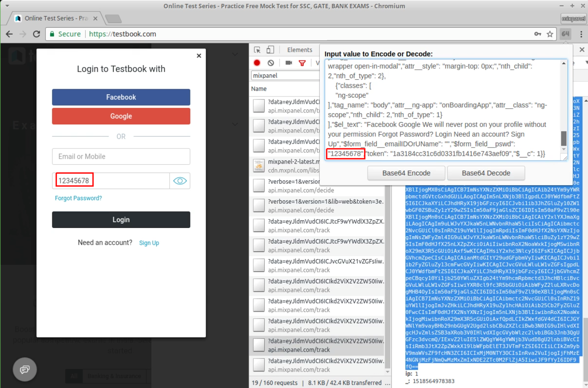Viewport: 588px width, 388px height.
Task: Click the browser forward arrow
Action: (x=23, y=34)
